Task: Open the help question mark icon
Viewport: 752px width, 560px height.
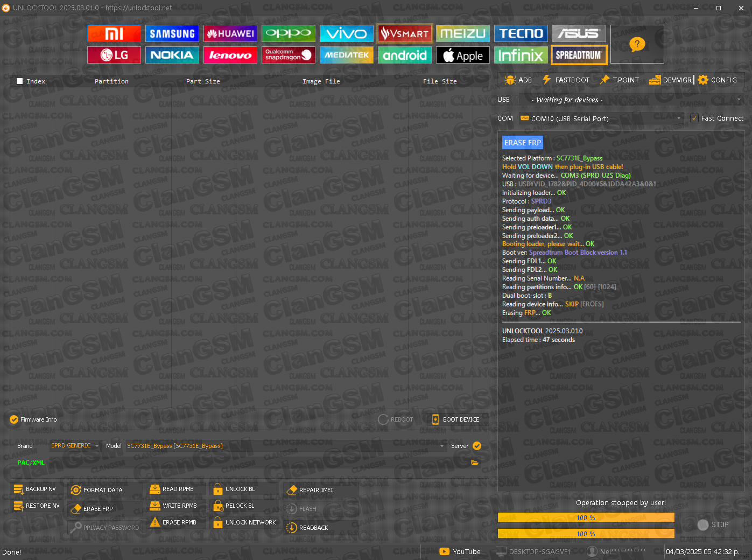Action: 637,44
